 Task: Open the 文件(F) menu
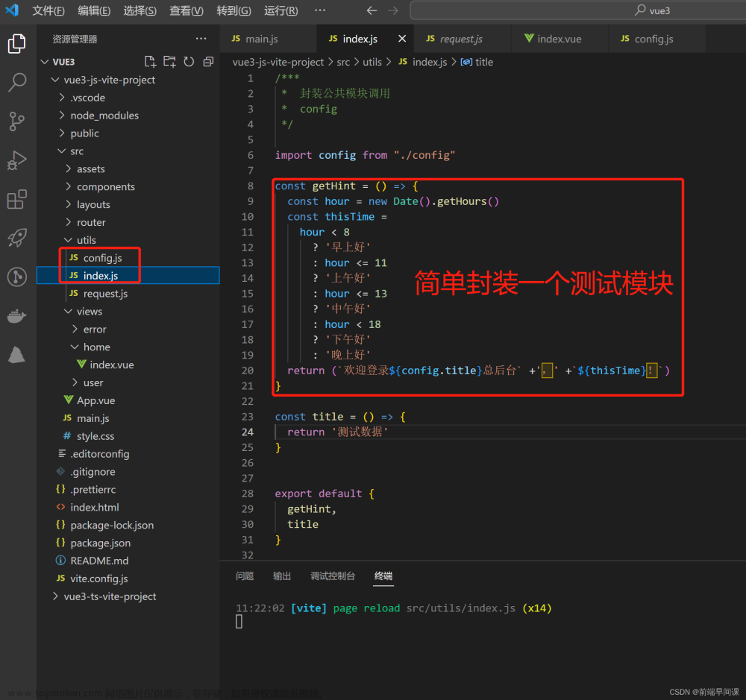pos(48,10)
